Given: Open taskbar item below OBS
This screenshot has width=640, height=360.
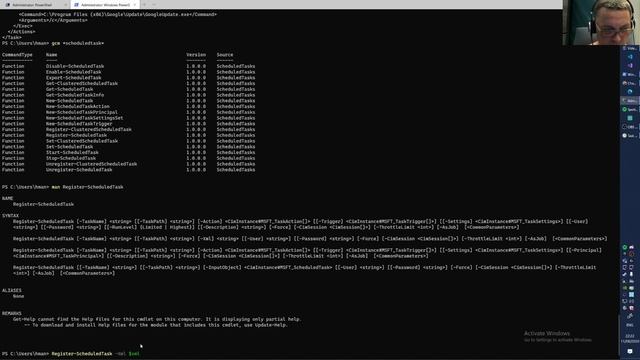Looking at the screenshot, I should [x=629, y=136].
